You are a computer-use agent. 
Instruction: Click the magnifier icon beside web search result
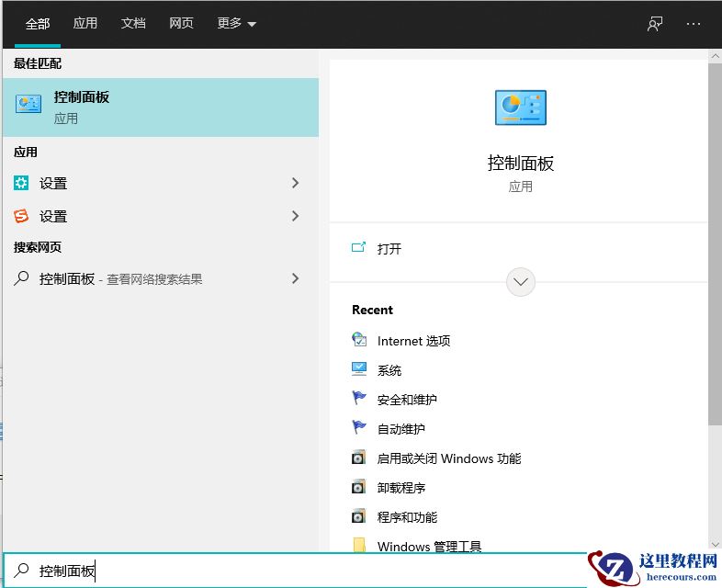pyautogui.click(x=21, y=278)
